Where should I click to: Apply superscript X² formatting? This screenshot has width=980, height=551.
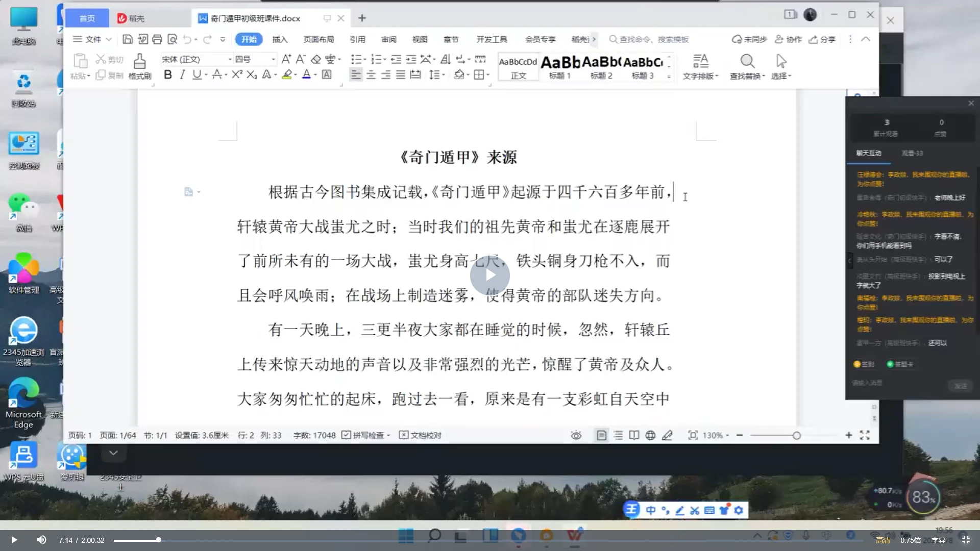point(236,75)
